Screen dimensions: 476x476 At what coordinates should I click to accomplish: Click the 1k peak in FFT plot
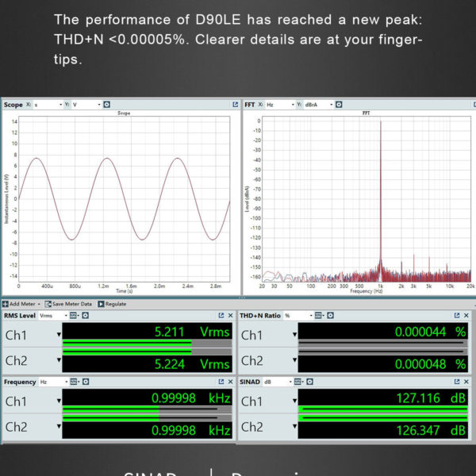pyautogui.click(x=381, y=194)
